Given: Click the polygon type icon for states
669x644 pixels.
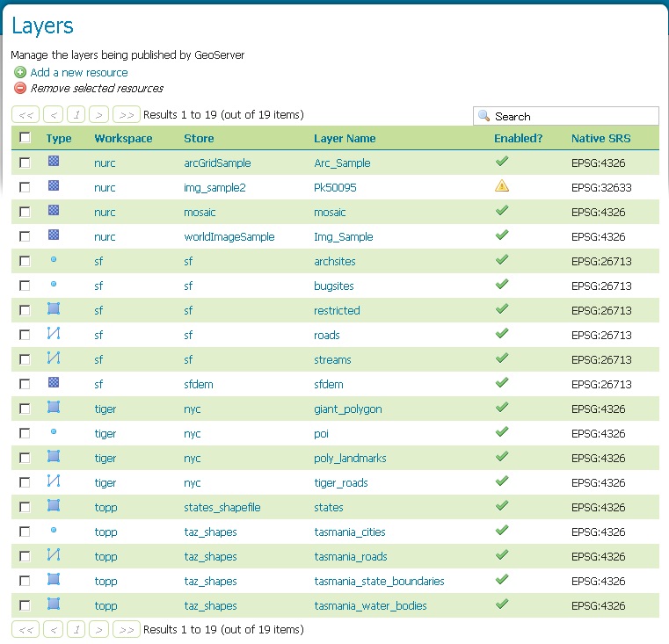Looking at the screenshot, I should pyautogui.click(x=54, y=506).
